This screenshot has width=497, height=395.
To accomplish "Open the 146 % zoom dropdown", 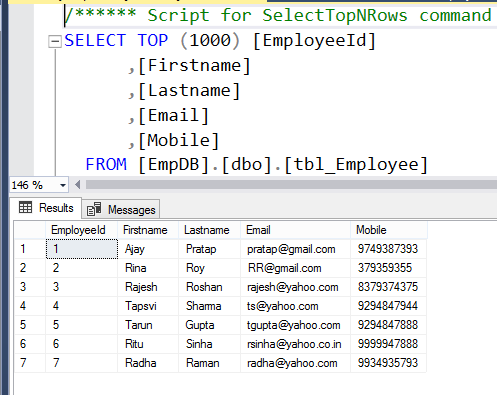I will coord(63,185).
